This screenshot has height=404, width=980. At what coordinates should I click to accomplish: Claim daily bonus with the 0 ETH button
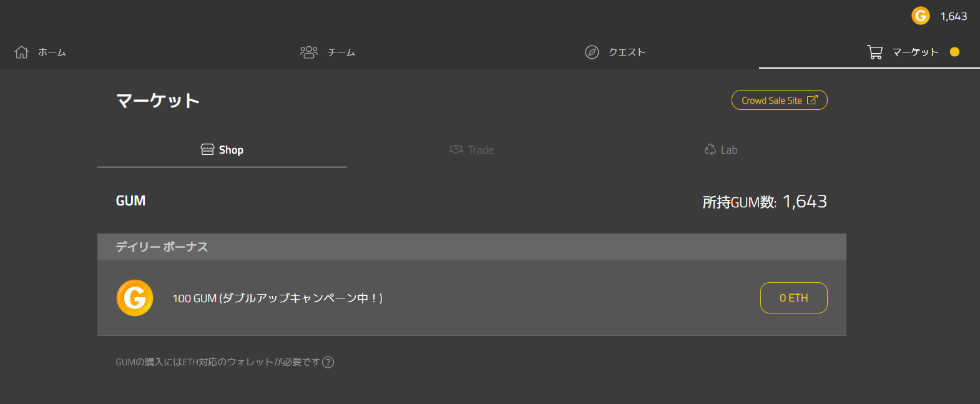(x=793, y=298)
